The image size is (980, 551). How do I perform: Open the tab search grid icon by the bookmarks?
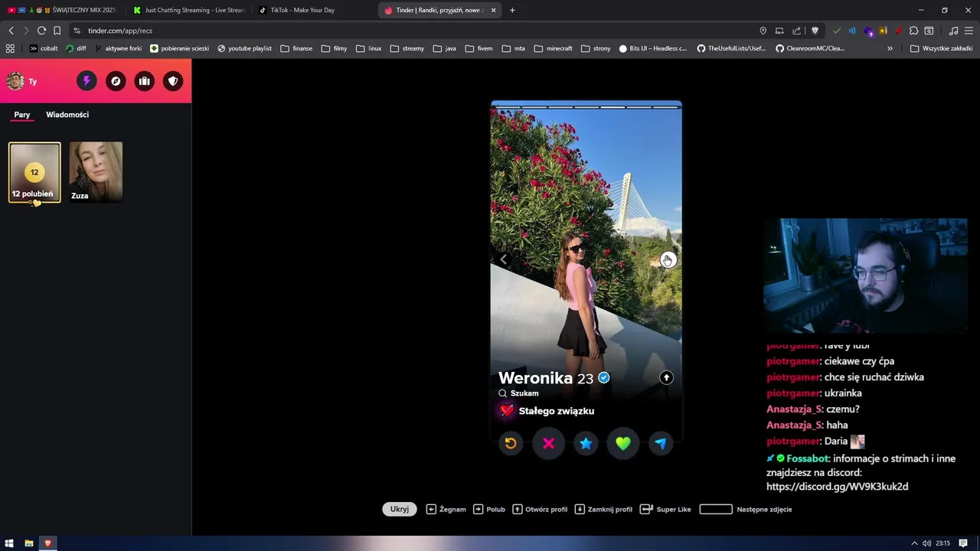click(x=10, y=48)
